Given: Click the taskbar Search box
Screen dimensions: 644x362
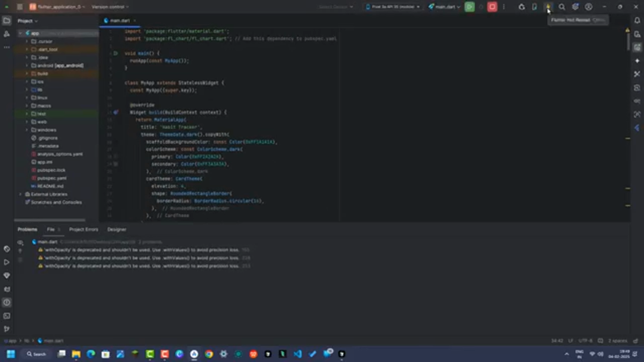Looking at the screenshot, I should click(36, 354).
